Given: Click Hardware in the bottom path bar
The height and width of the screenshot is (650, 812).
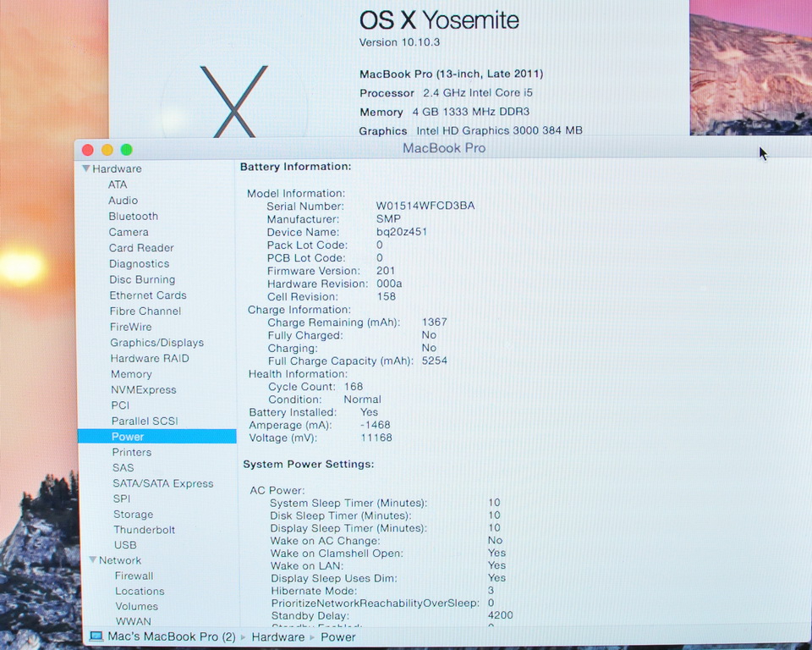Looking at the screenshot, I should coord(278,637).
